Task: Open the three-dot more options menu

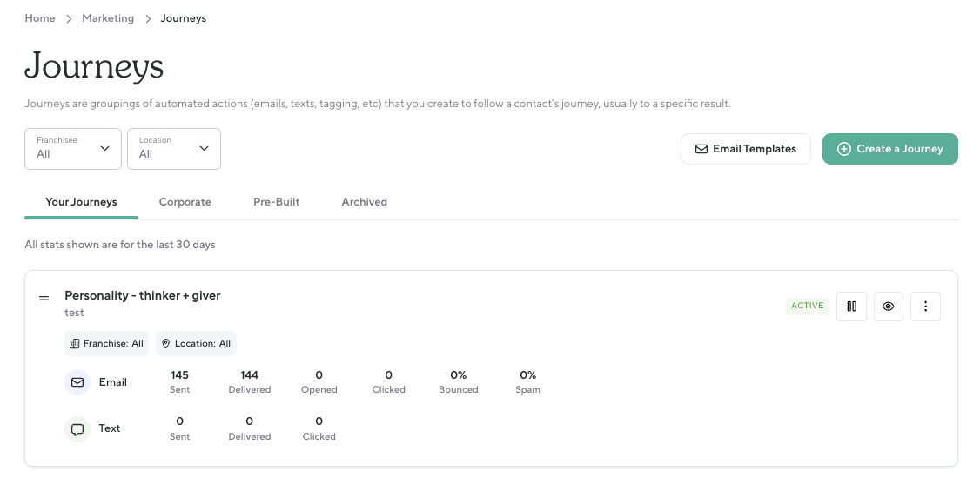Action: coord(925,307)
